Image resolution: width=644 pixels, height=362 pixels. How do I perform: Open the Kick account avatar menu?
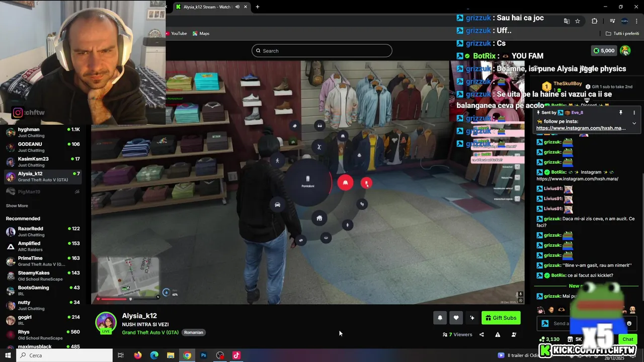625,51
